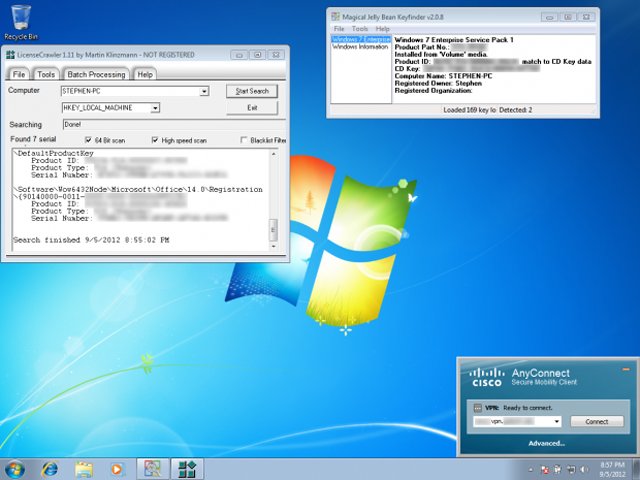Click scroll down arrow in results box
The height and width of the screenshot is (480, 640).
pyautogui.click(x=273, y=246)
